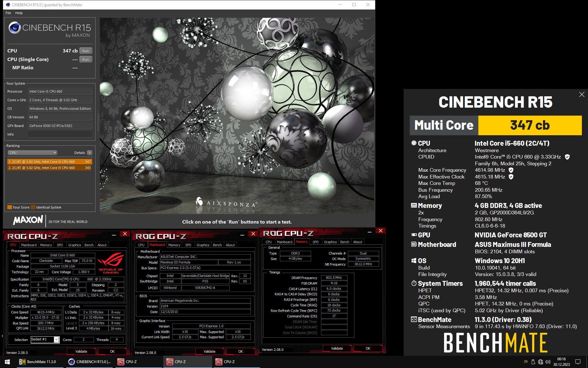Run the CPU (Single Core) test
The image size is (588, 368).
pyautogui.click(x=86, y=59)
